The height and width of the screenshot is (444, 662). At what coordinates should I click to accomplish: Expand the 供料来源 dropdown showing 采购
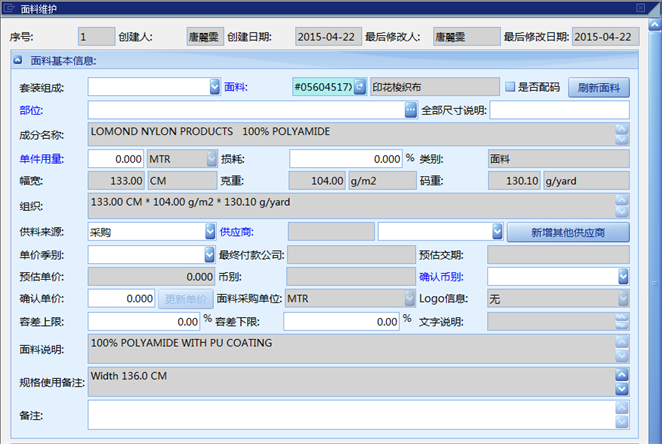tap(212, 231)
